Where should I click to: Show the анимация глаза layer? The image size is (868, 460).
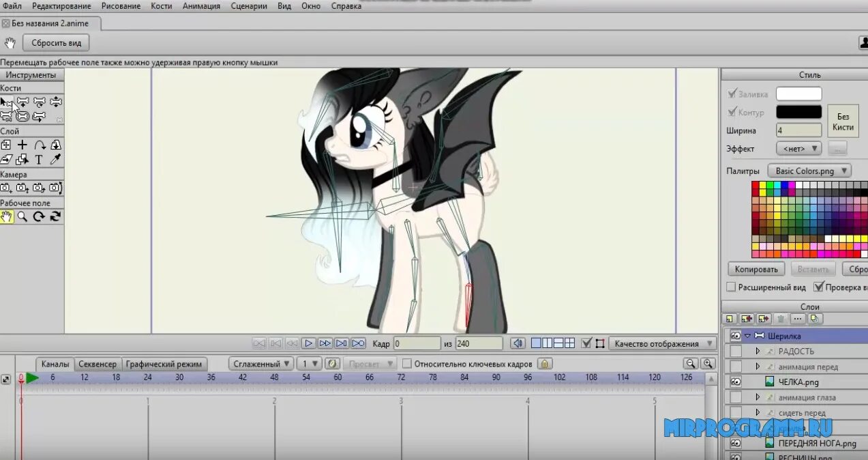point(735,397)
